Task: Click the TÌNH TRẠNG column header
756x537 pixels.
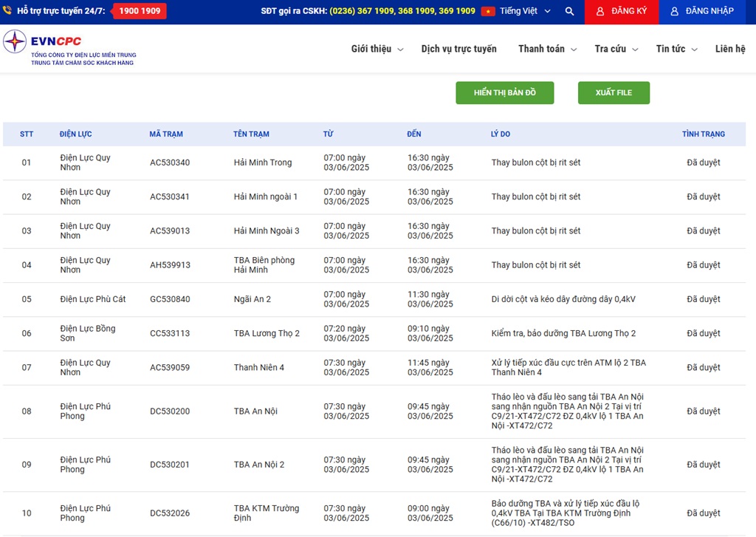Action: pos(703,134)
